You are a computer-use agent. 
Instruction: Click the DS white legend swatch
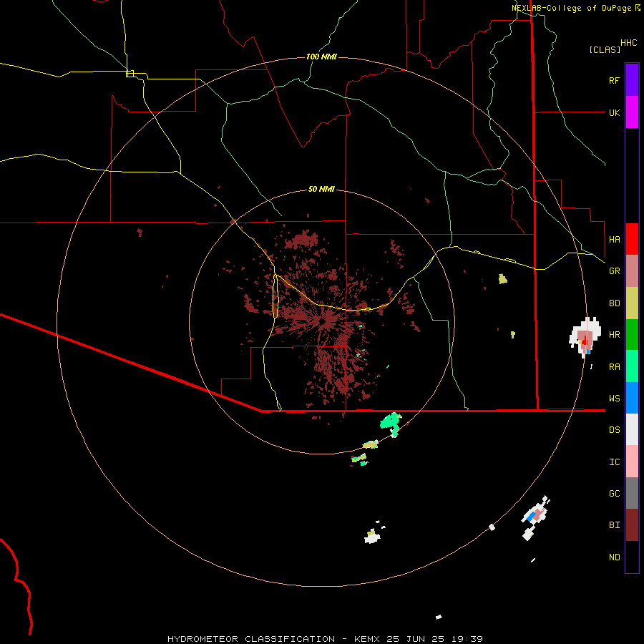tap(632, 429)
